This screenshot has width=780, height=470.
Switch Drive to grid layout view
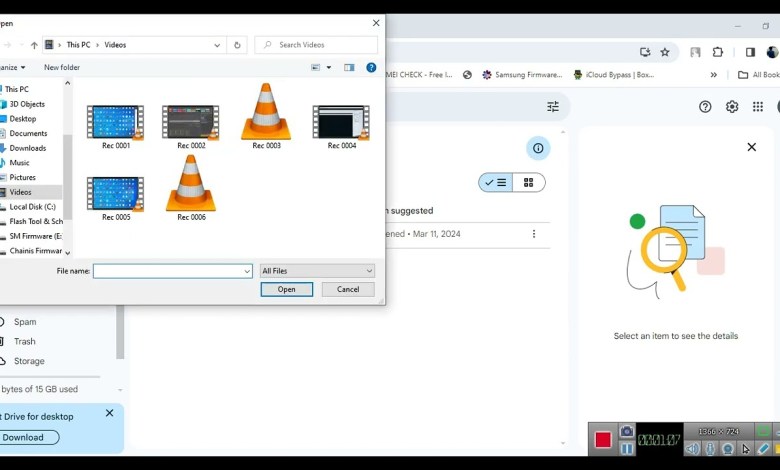tap(528, 182)
